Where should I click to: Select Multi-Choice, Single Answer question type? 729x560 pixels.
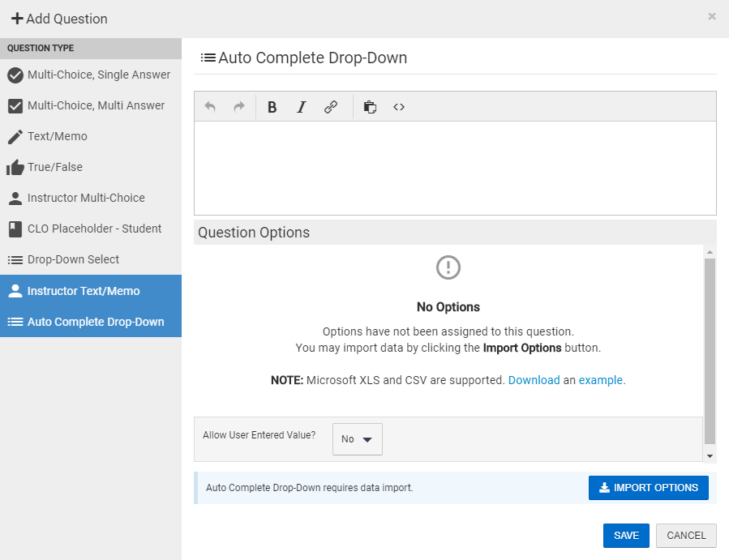point(91,75)
